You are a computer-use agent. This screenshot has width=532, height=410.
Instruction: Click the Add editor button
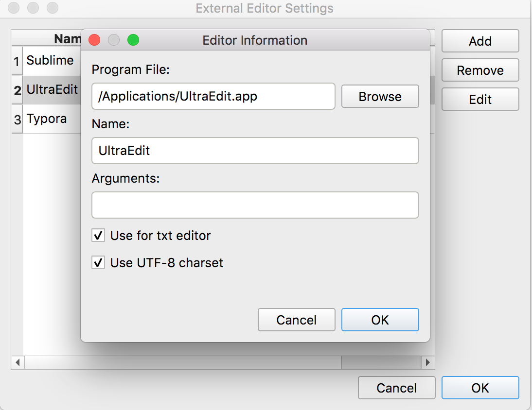tap(480, 41)
